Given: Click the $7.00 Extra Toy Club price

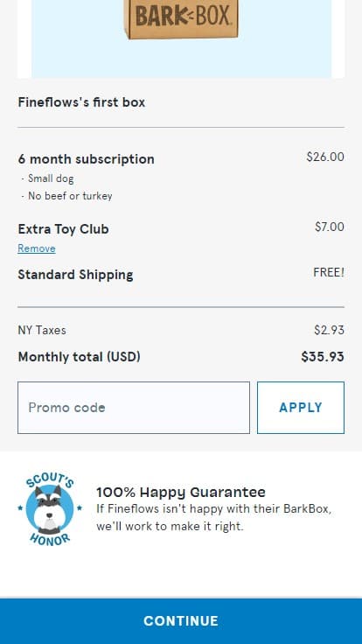Looking at the screenshot, I should [x=329, y=227].
